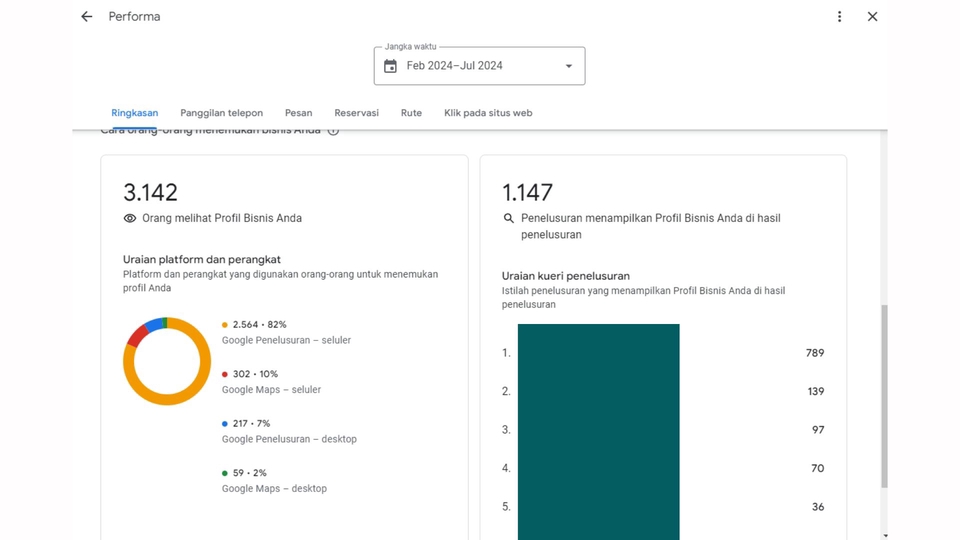
Task: Click the vertical scrollbar thumb
Action: [x=884, y=396]
